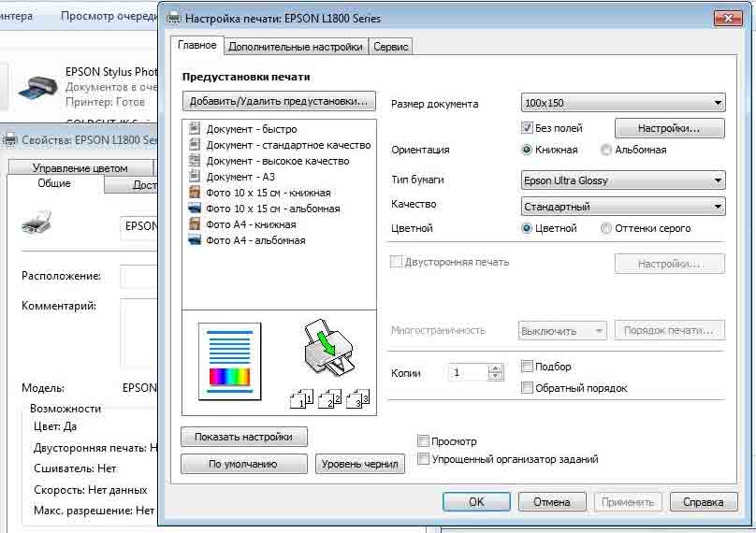The width and height of the screenshot is (756, 533).
Task: Click the 'Документ - высокое качество' preset icon
Action: pyautogui.click(x=195, y=160)
